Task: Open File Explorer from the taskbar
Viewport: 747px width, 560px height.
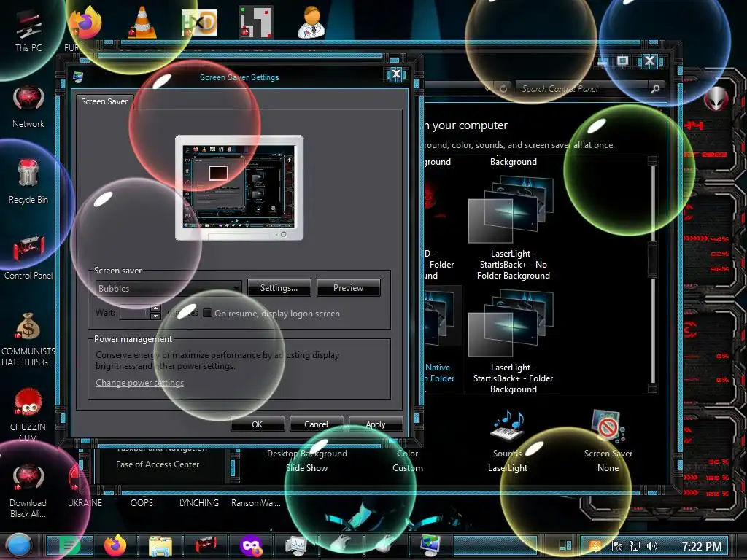Action: [x=160, y=546]
